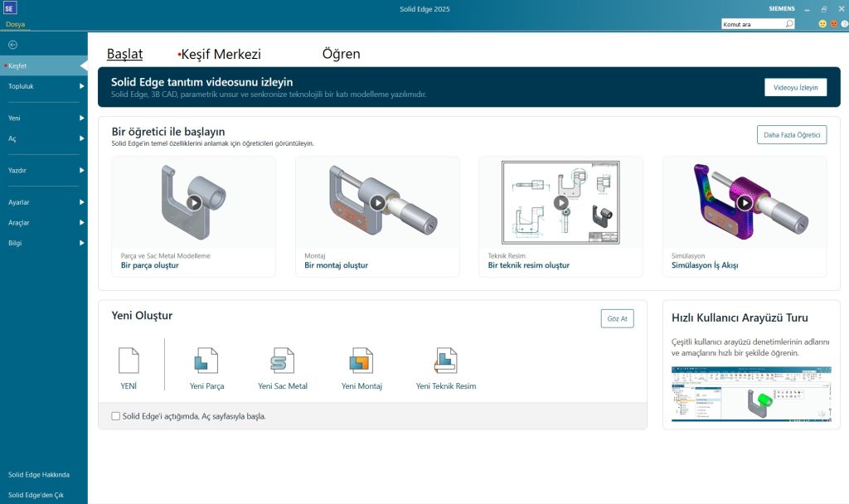
Task: Expand the Topluluk submenu
Action: (x=81, y=86)
